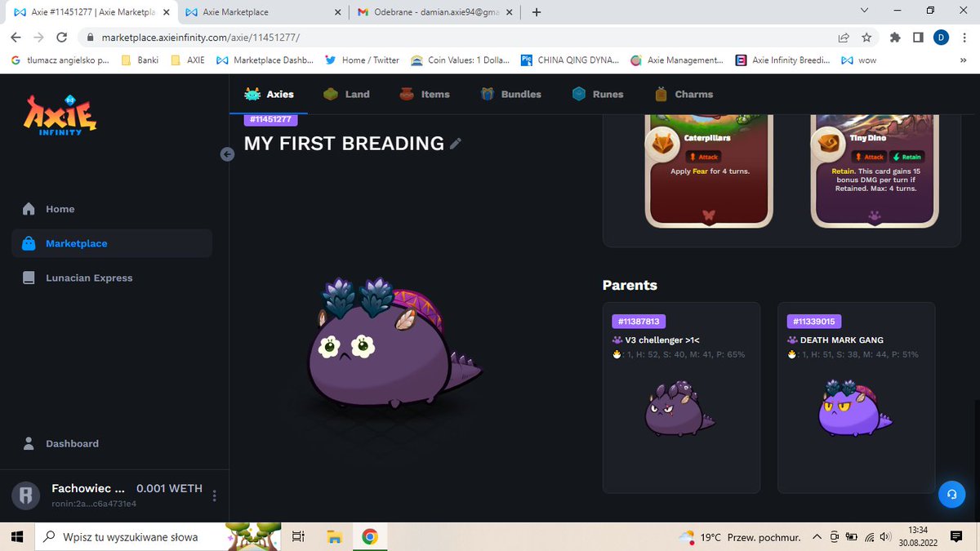Reload the page
Viewport: 980px width, 551px height.
(x=62, y=38)
